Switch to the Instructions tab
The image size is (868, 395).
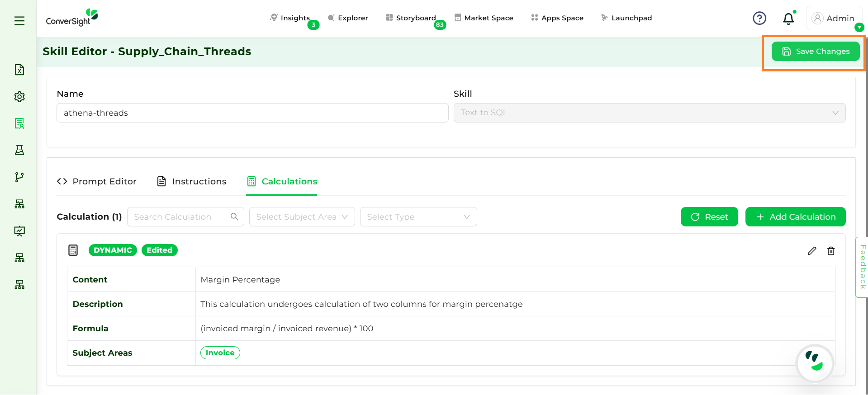pyautogui.click(x=192, y=182)
